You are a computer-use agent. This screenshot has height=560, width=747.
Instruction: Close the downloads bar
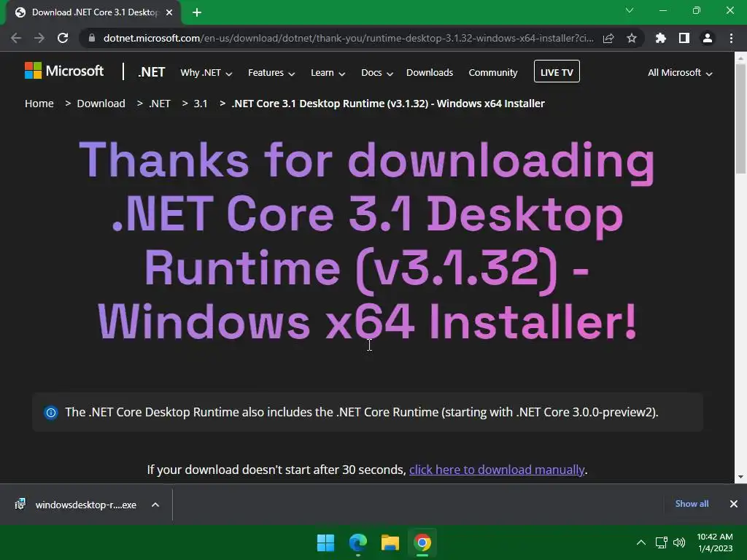[734, 504]
